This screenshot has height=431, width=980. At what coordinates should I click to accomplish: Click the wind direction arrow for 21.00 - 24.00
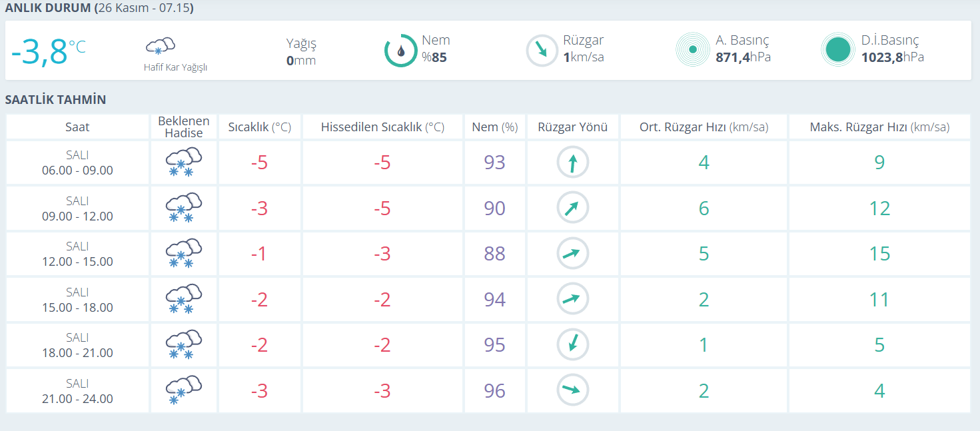(572, 390)
